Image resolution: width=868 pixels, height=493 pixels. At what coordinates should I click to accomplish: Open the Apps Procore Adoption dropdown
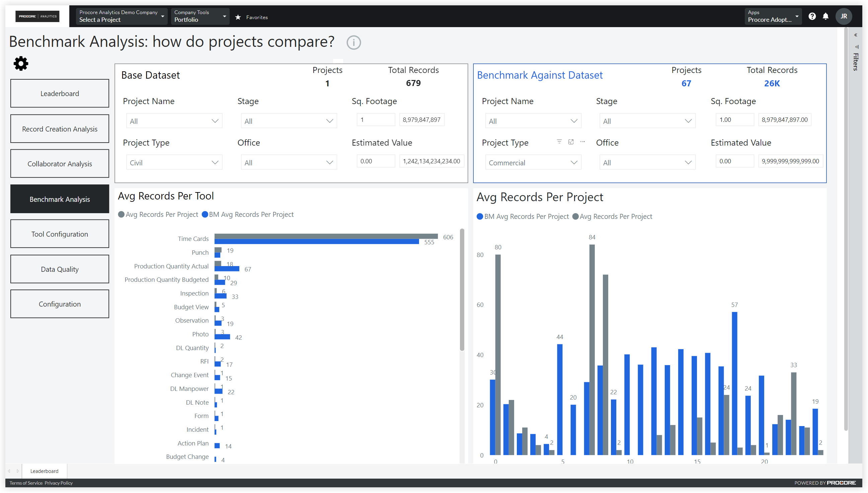pyautogui.click(x=773, y=16)
